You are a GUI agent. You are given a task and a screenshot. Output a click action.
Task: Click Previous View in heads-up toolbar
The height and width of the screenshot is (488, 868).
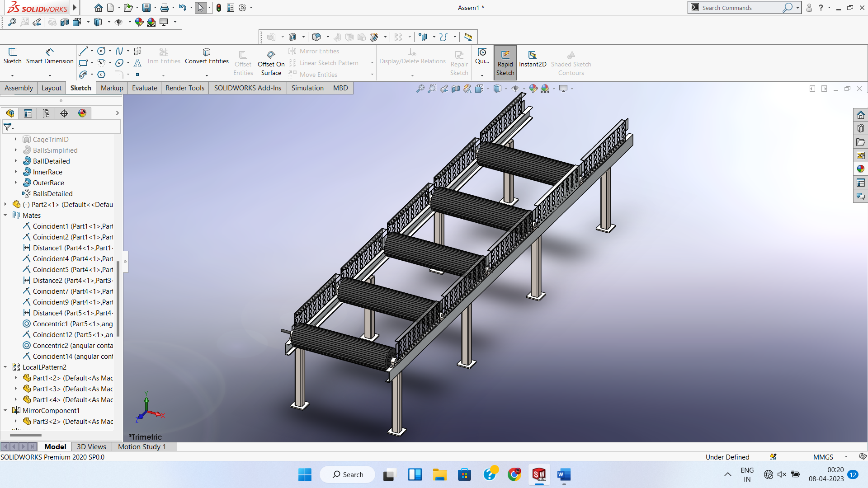pyautogui.click(x=444, y=89)
